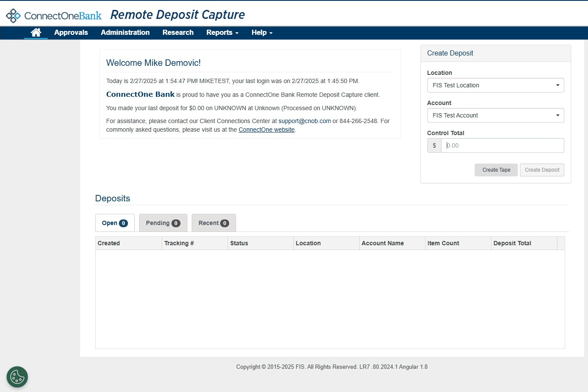Click the Create Deposit panel heading

click(x=450, y=53)
